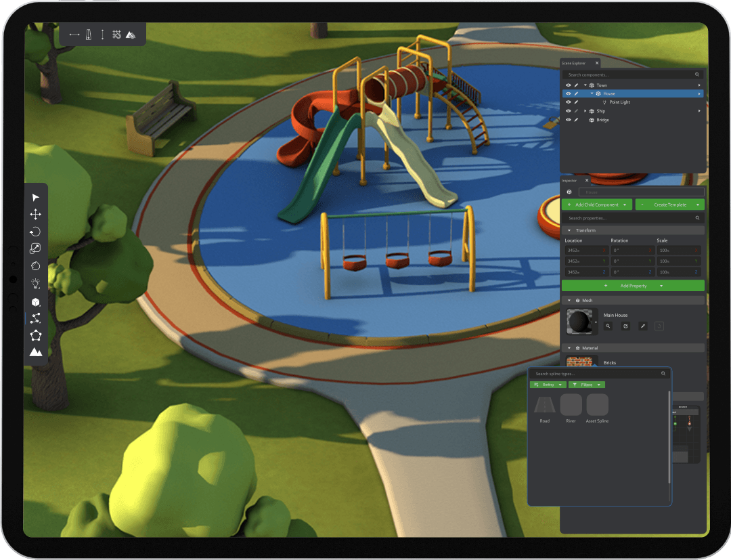Collapse the Transform section
731x560 pixels.
tap(569, 230)
